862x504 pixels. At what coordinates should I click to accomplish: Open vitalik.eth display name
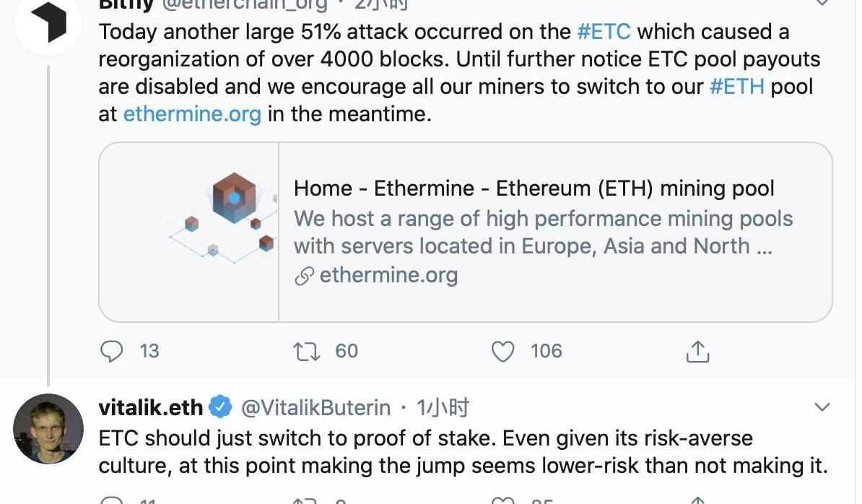pyautogui.click(x=151, y=408)
